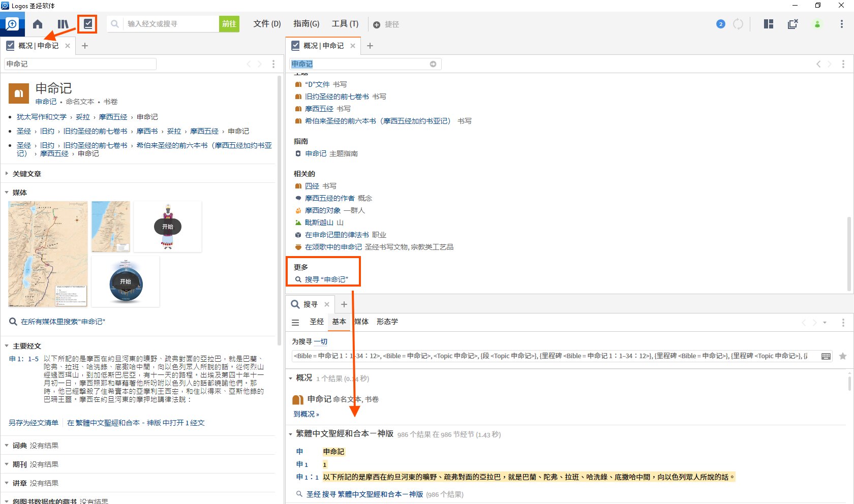Select the 圣经 search type tab

[316, 322]
